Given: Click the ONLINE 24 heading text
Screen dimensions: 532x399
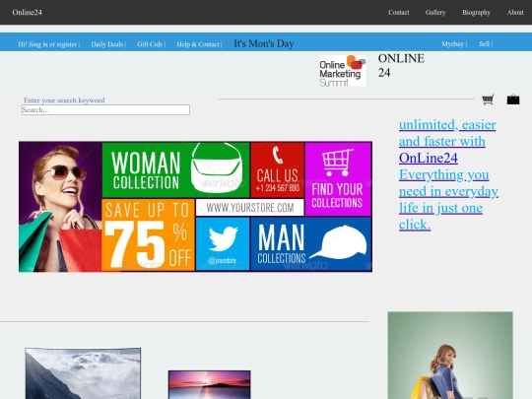Looking at the screenshot, I should [x=401, y=65].
